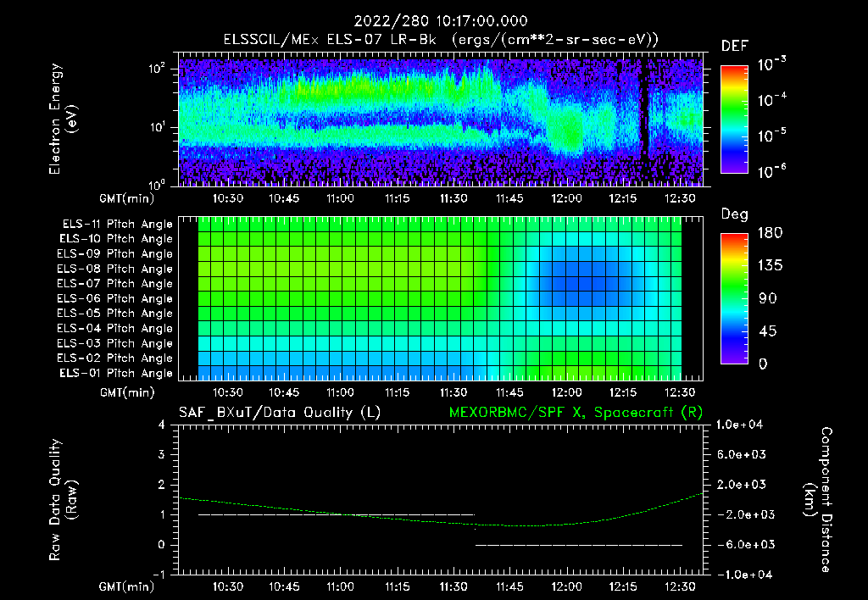
Task: Click the 90 value on Deg scale
Action: click(768, 299)
